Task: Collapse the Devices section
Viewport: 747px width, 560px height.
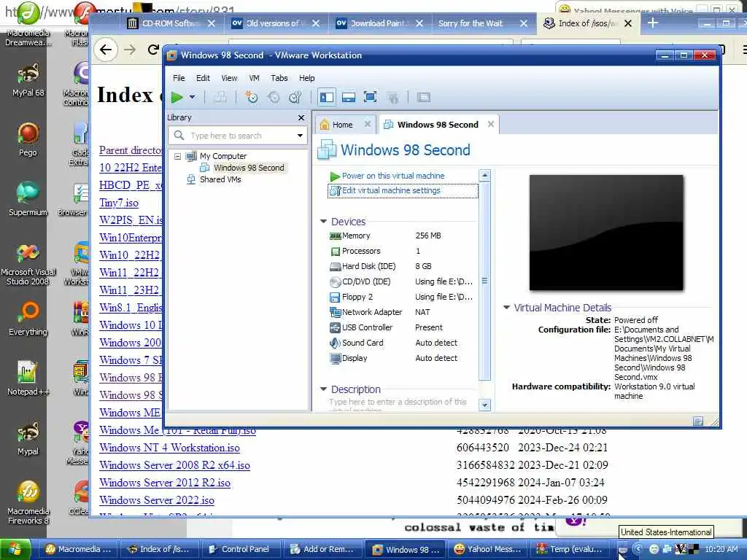Action: point(323,222)
